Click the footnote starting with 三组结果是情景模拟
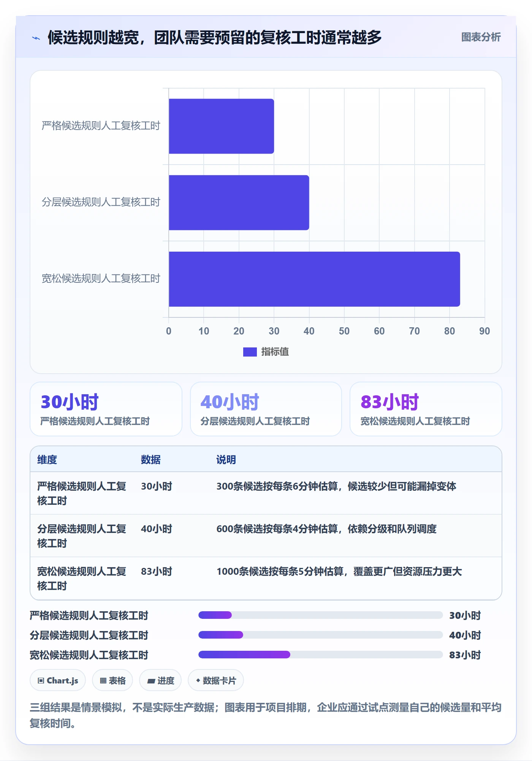 [x=266, y=715]
